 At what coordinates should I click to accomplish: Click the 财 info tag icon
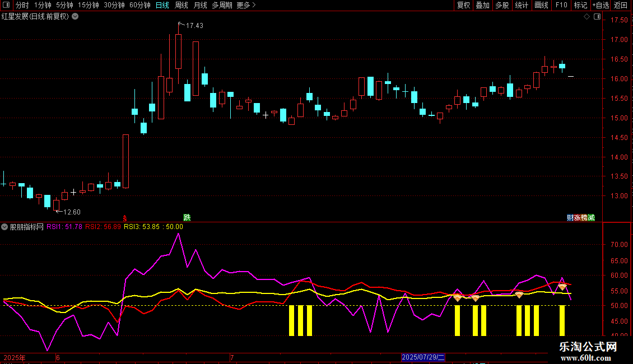click(570, 217)
